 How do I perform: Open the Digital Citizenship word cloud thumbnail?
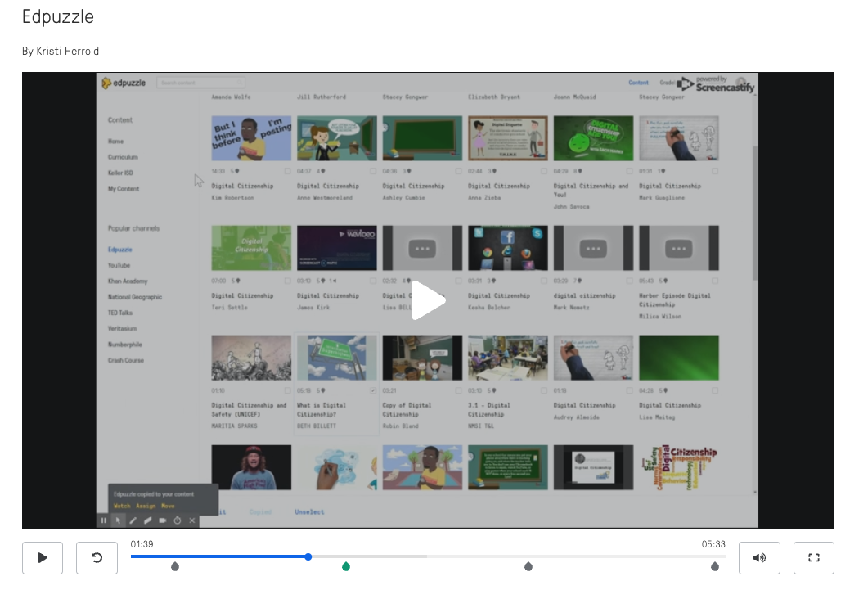click(x=679, y=467)
